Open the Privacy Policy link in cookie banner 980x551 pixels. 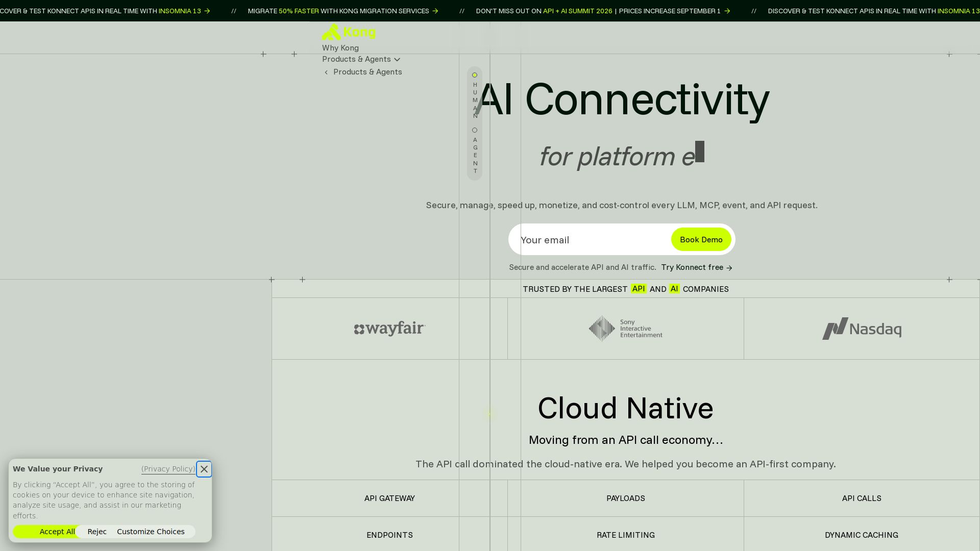168,469
